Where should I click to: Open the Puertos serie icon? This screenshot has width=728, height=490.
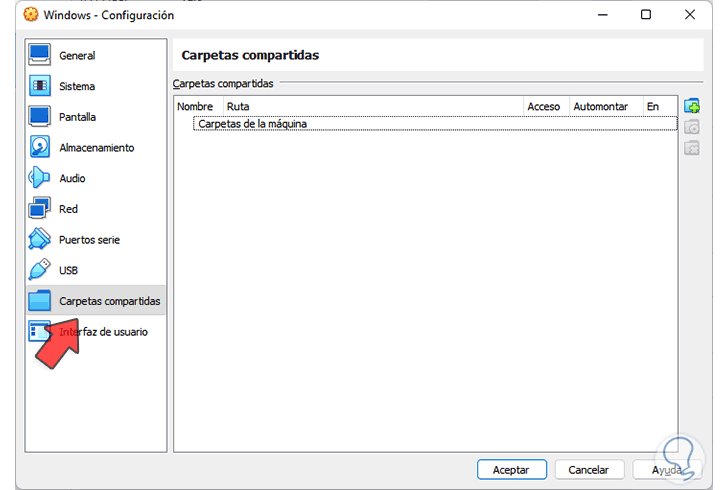point(39,239)
